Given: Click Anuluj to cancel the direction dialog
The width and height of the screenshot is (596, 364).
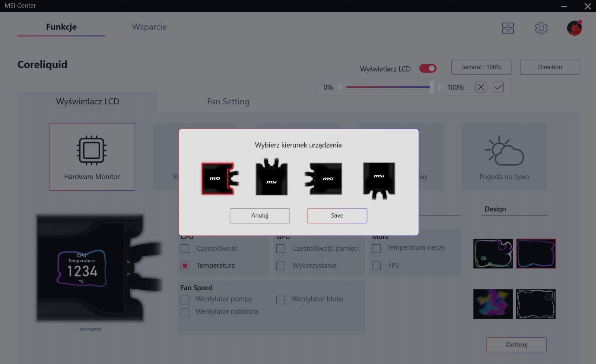Looking at the screenshot, I should point(260,215).
